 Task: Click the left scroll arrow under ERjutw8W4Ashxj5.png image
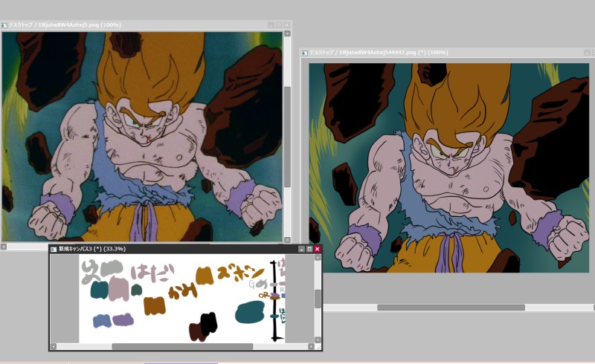coord(4,247)
